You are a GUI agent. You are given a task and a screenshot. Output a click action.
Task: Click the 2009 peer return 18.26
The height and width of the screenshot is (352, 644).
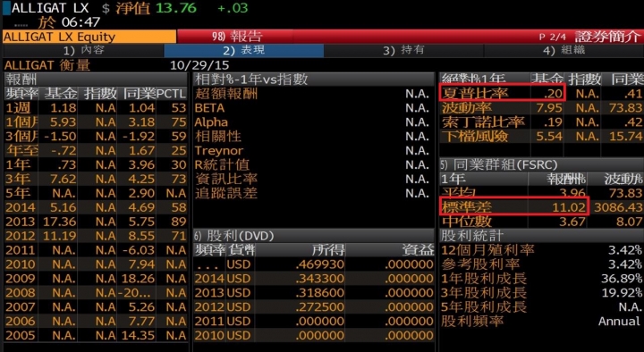point(138,278)
